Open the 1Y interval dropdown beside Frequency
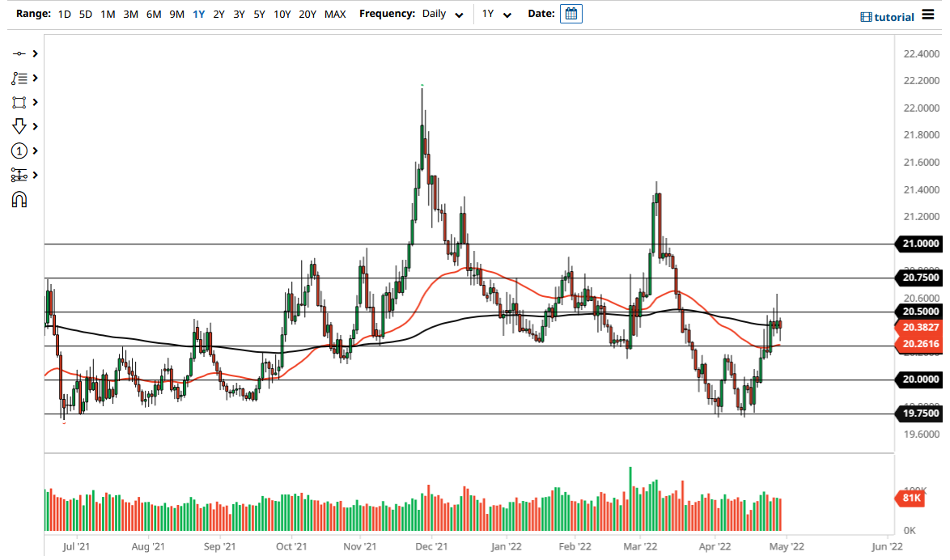Screen dimensions: 950x560 [497, 14]
